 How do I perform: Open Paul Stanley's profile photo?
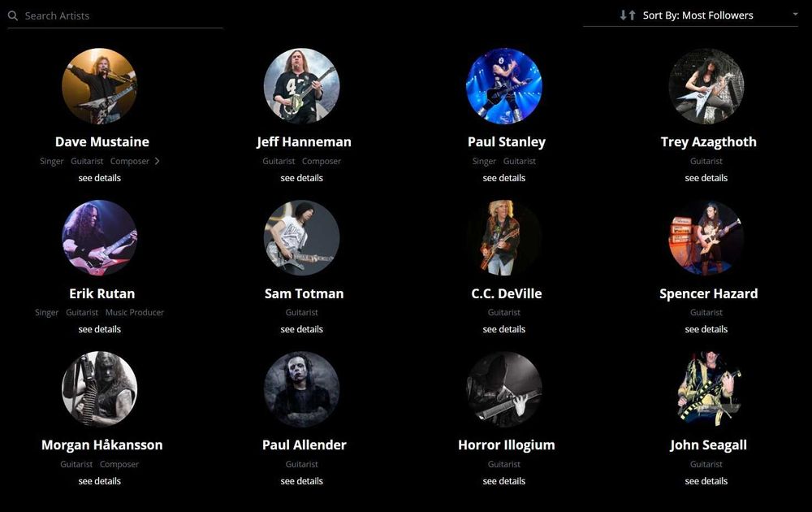(504, 86)
